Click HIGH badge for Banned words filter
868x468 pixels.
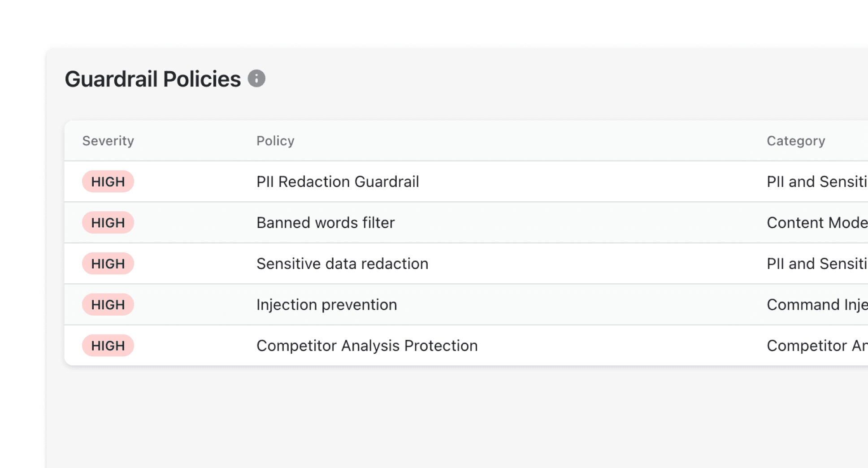pyautogui.click(x=108, y=223)
